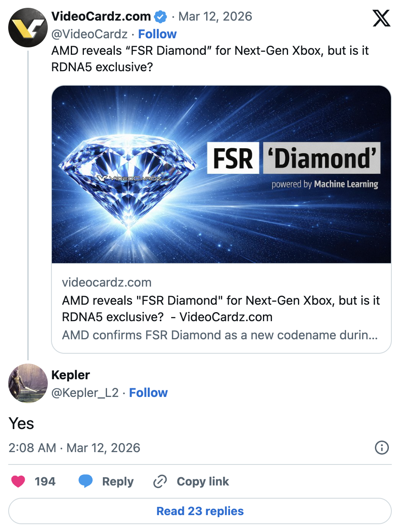Click the copy link chain icon

tap(160, 481)
